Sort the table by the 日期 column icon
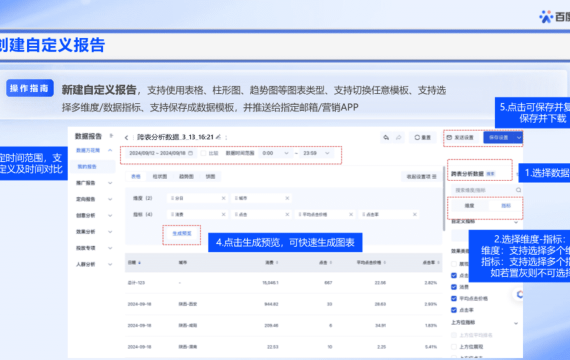This screenshot has width=570, height=360. point(140,263)
